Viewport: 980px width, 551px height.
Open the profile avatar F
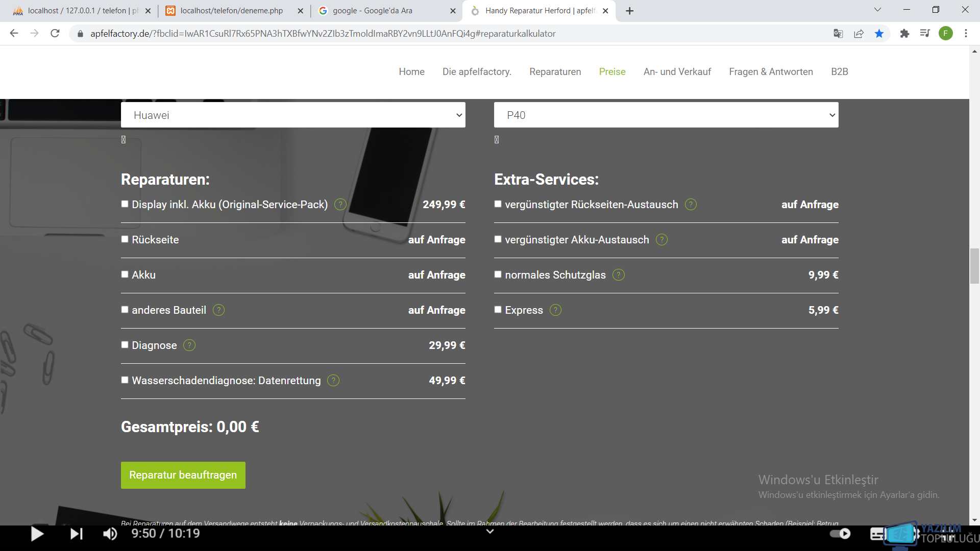point(946,34)
